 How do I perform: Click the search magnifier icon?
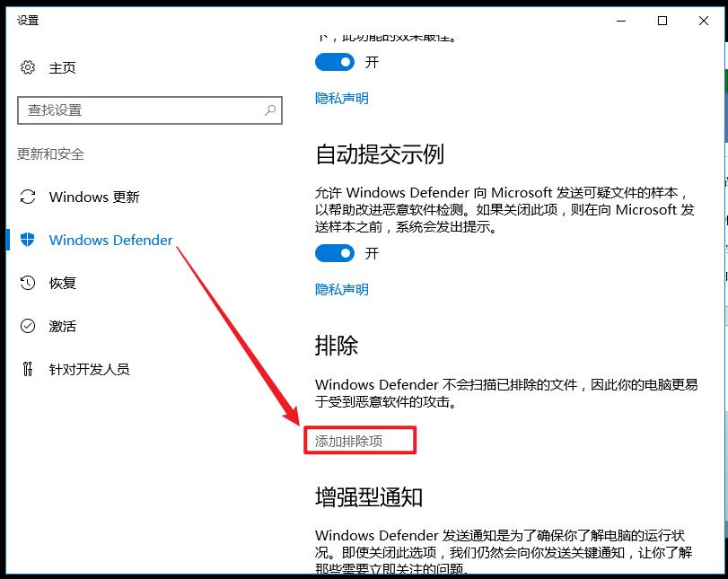click(270, 110)
